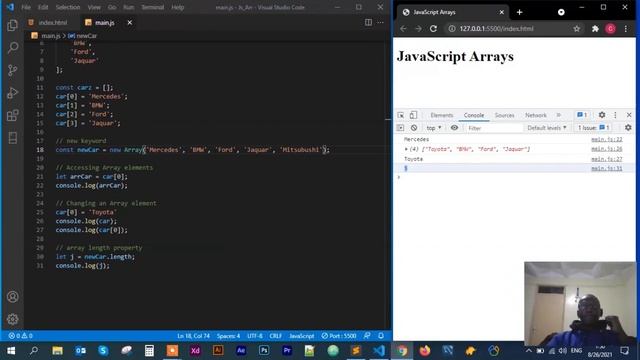
Task: Open the Run and Debug view
Action: click(x=13, y=93)
